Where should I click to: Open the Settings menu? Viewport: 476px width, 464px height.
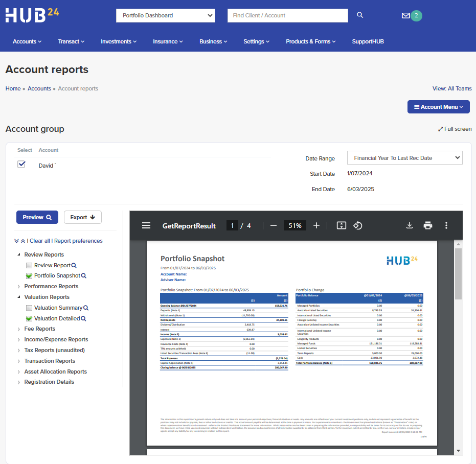pyautogui.click(x=257, y=41)
